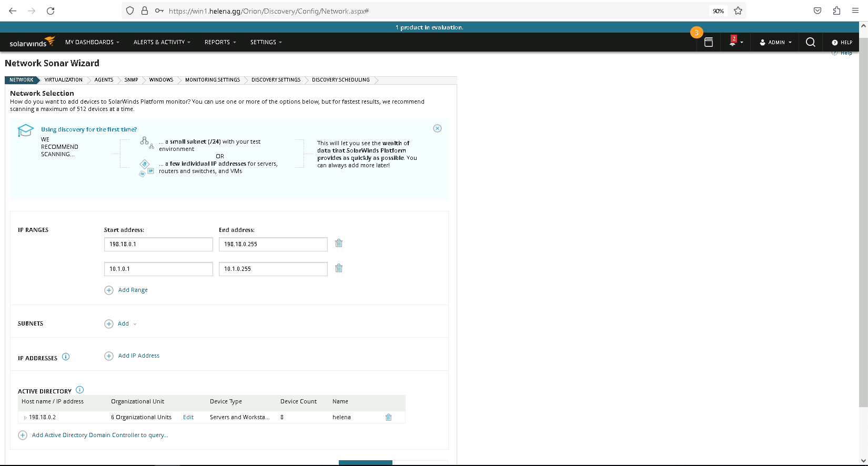The width and height of the screenshot is (868, 466).
Task: Open the My Dashboards menu
Action: 92,42
